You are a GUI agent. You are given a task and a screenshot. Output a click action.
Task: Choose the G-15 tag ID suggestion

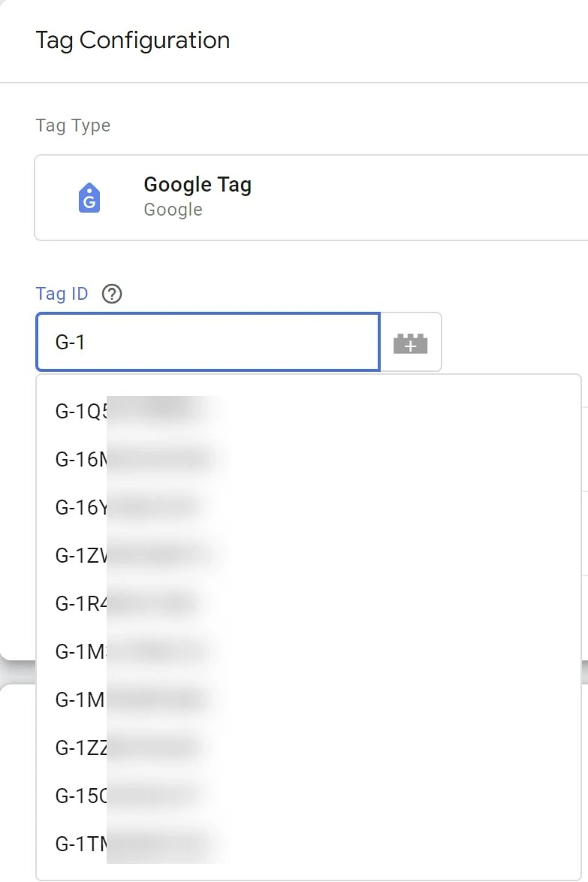tap(309, 796)
